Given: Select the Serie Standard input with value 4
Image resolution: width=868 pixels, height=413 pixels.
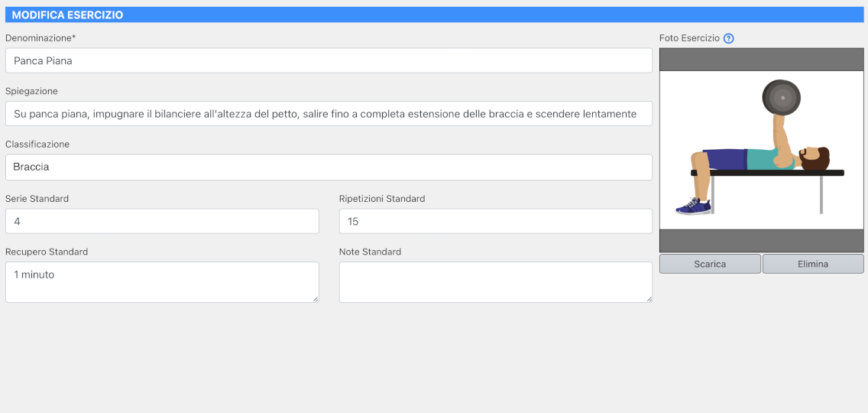Looking at the screenshot, I should 162,221.
